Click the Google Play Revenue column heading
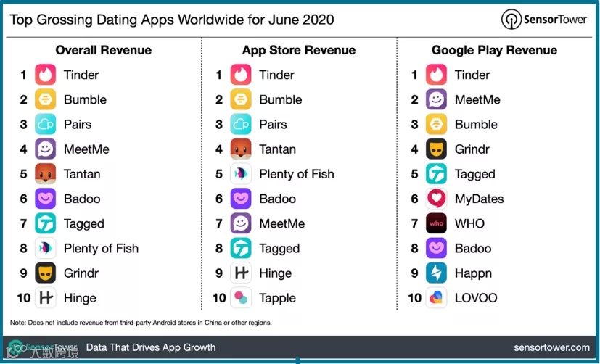The height and width of the screenshot is (364, 600). coord(494,50)
